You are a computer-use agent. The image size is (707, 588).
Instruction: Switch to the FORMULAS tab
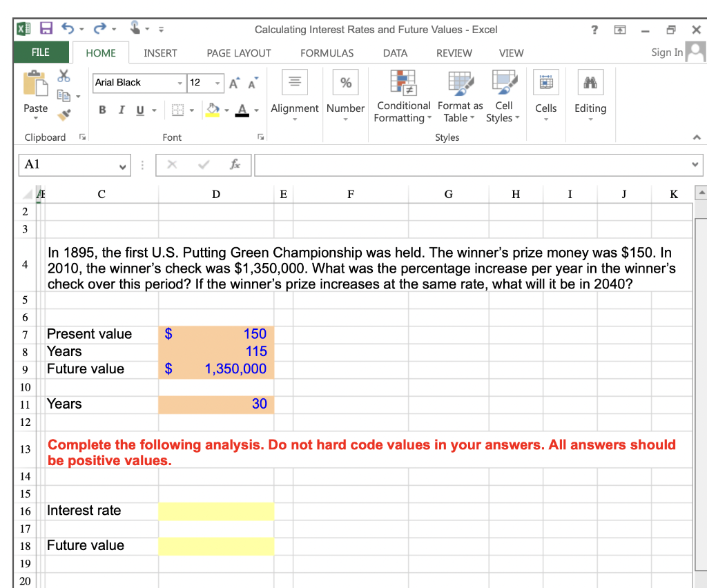(327, 52)
